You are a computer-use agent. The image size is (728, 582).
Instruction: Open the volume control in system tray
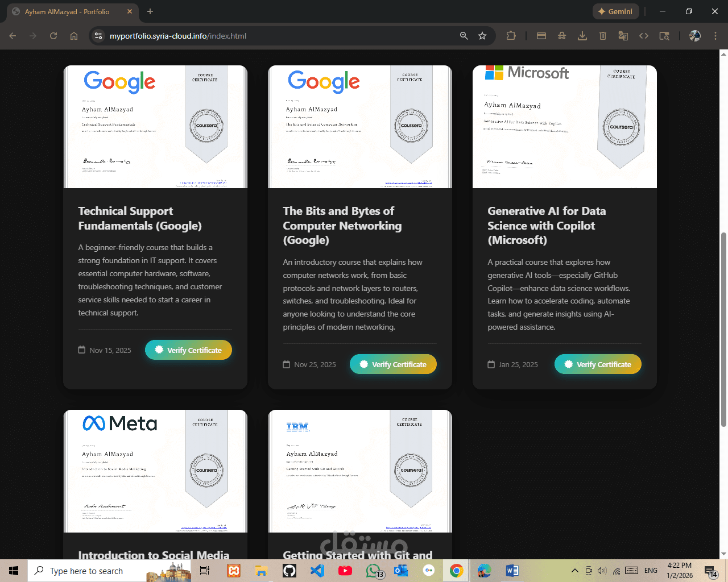point(602,571)
